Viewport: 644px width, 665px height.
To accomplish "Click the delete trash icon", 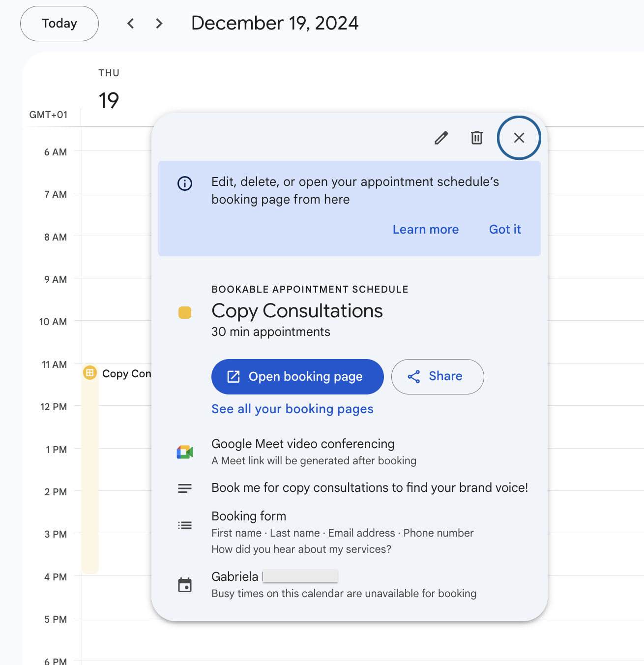I will click(x=476, y=138).
